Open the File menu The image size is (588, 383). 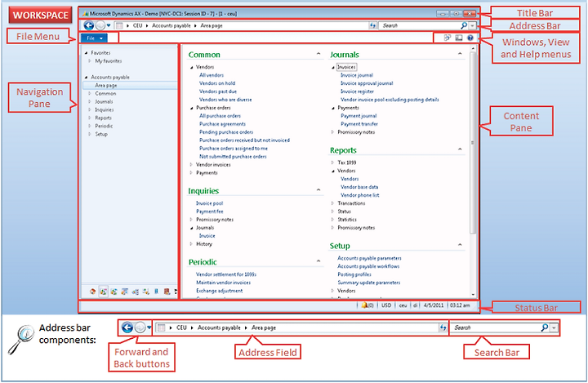pyautogui.click(x=94, y=38)
